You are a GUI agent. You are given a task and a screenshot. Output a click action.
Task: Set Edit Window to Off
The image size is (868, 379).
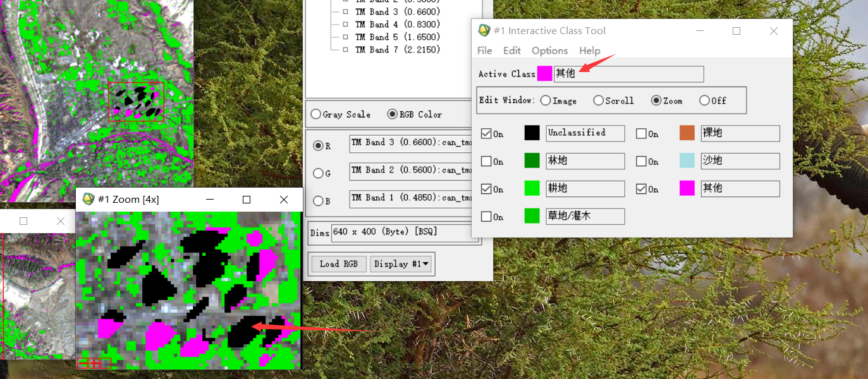pyautogui.click(x=704, y=100)
